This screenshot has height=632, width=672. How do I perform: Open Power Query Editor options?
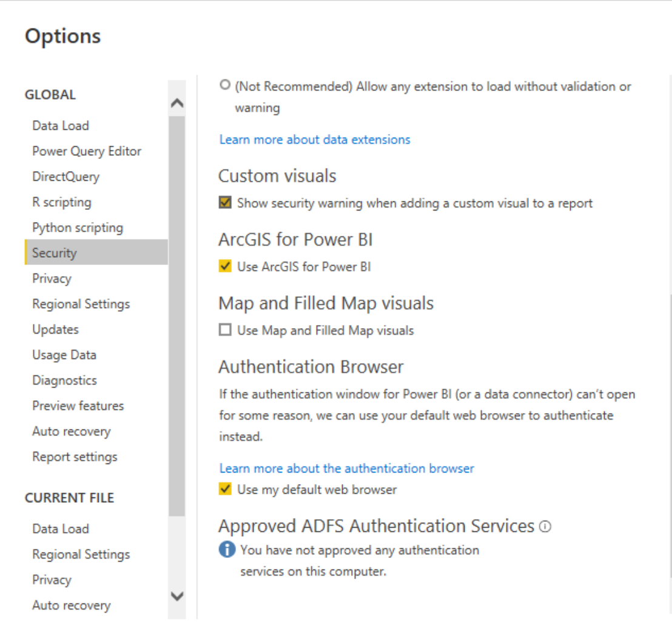point(87,151)
